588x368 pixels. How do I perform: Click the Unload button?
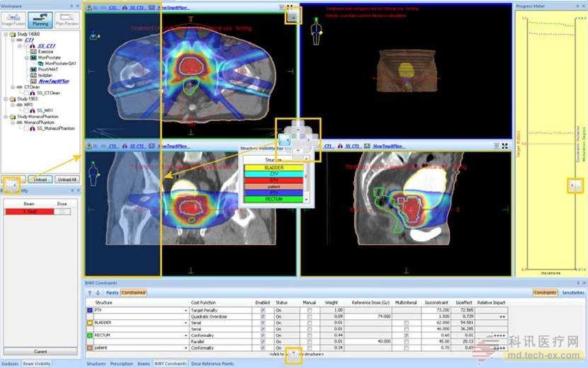(x=40, y=180)
